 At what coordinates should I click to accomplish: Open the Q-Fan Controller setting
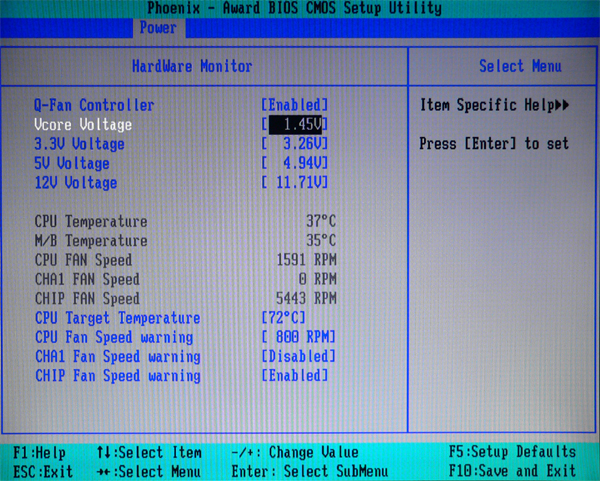pos(94,105)
